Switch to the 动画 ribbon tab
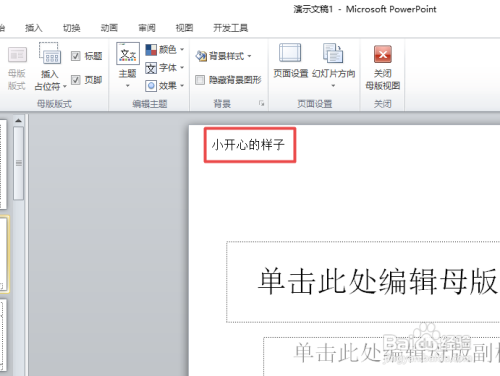 109,28
